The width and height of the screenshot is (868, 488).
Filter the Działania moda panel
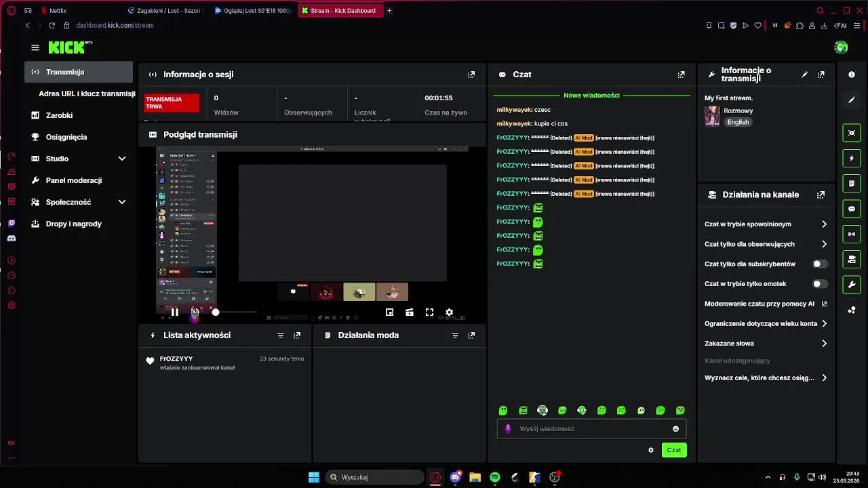point(455,335)
